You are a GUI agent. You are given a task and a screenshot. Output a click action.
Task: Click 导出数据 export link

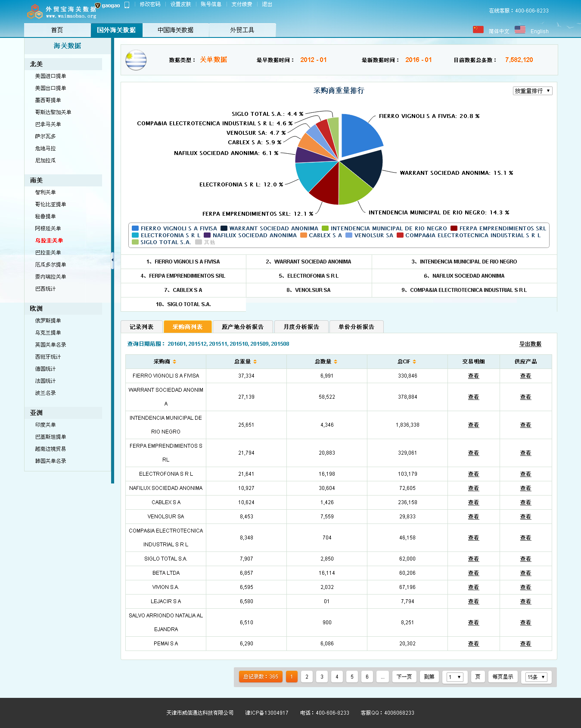(x=530, y=344)
